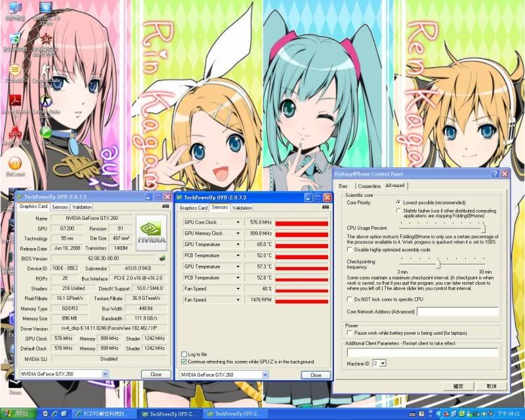This screenshot has height=420, width=525.
Task: Click the NVIDIA logo in GPU-Z
Action: tap(152, 233)
